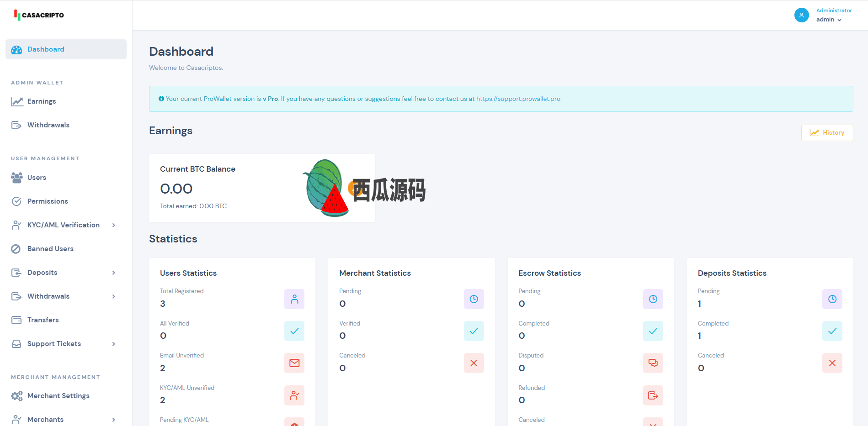The height and width of the screenshot is (426, 868).
Task: Open Admin Wallet Withdrawals link
Action: [48, 125]
